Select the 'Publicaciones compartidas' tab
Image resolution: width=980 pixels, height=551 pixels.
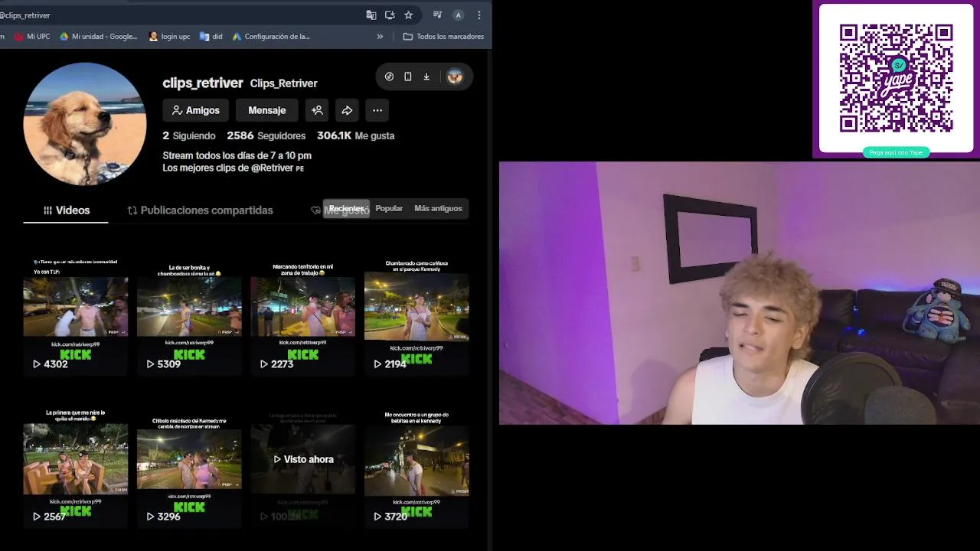point(200,210)
